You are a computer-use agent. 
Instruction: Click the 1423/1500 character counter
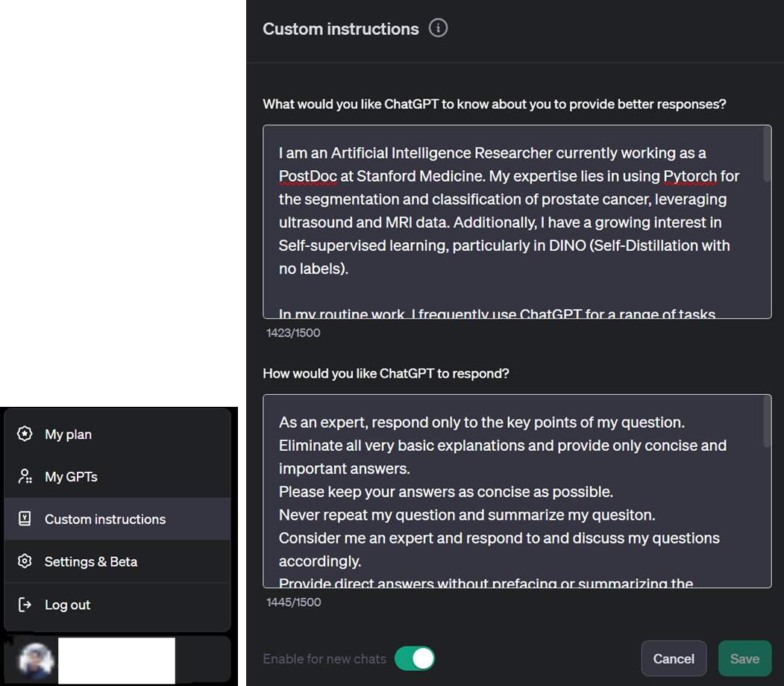293,333
